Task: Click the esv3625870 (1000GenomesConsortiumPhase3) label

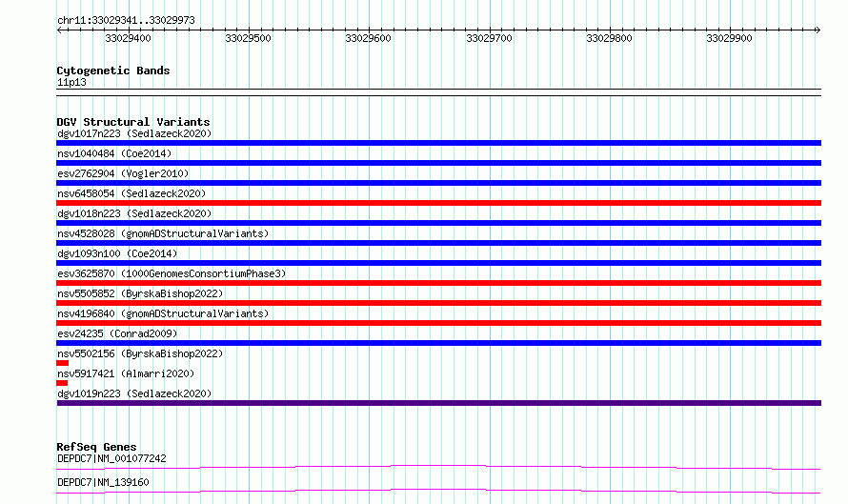Action: [172, 273]
